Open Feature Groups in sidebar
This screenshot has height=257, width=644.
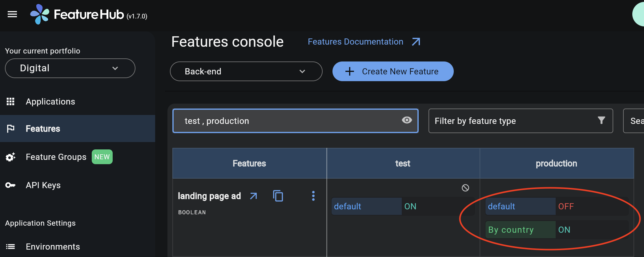(56, 157)
